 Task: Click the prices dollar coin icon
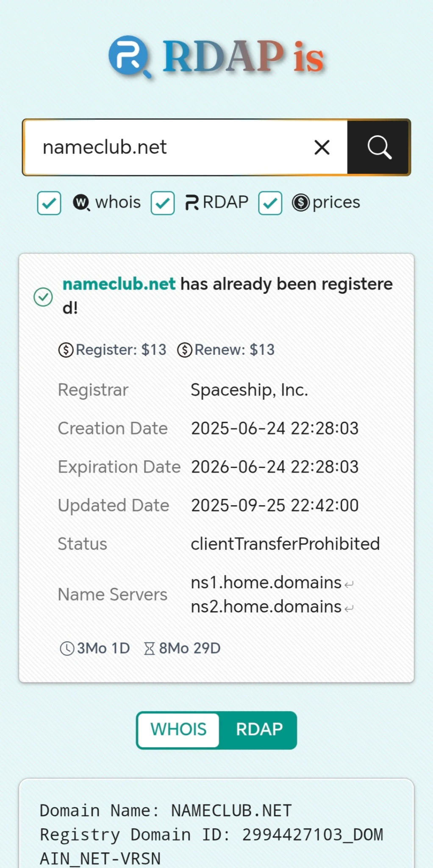pyautogui.click(x=301, y=203)
